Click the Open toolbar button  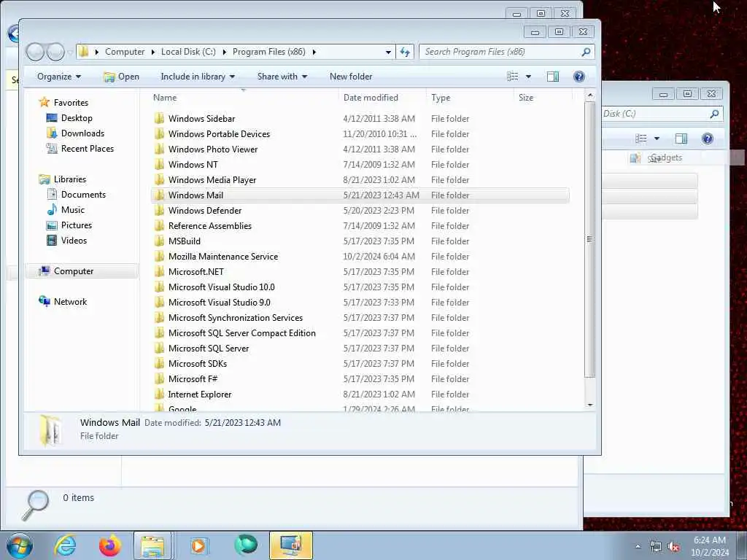click(x=122, y=77)
